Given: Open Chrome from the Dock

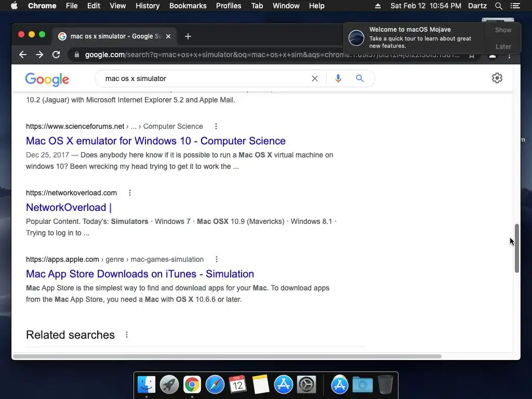Looking at the screenshot, I should click(x=192, y=385).
